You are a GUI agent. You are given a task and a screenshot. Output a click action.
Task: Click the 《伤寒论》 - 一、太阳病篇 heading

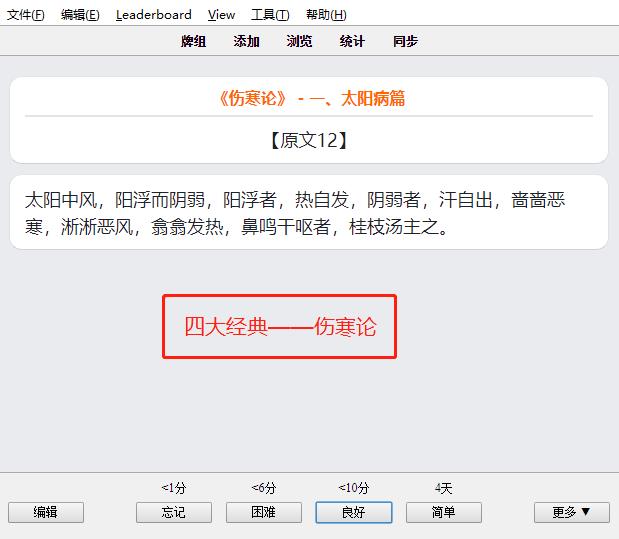pos(312,98)
